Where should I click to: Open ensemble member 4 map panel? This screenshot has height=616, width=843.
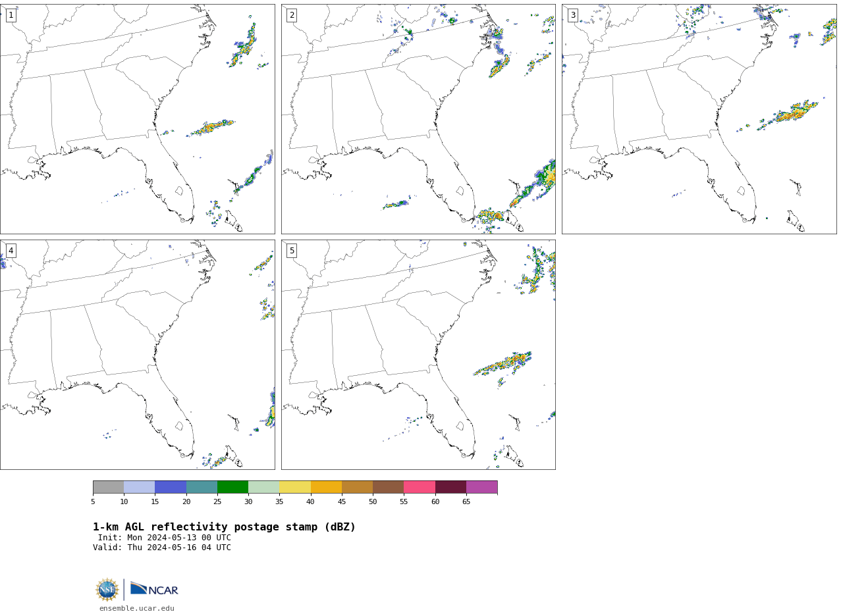click(137, 355)
